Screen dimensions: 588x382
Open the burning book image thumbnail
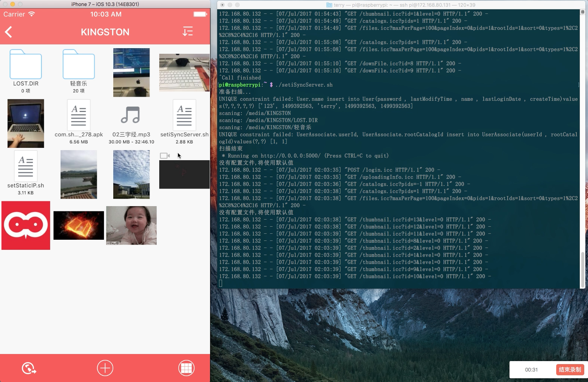[78, 226]
